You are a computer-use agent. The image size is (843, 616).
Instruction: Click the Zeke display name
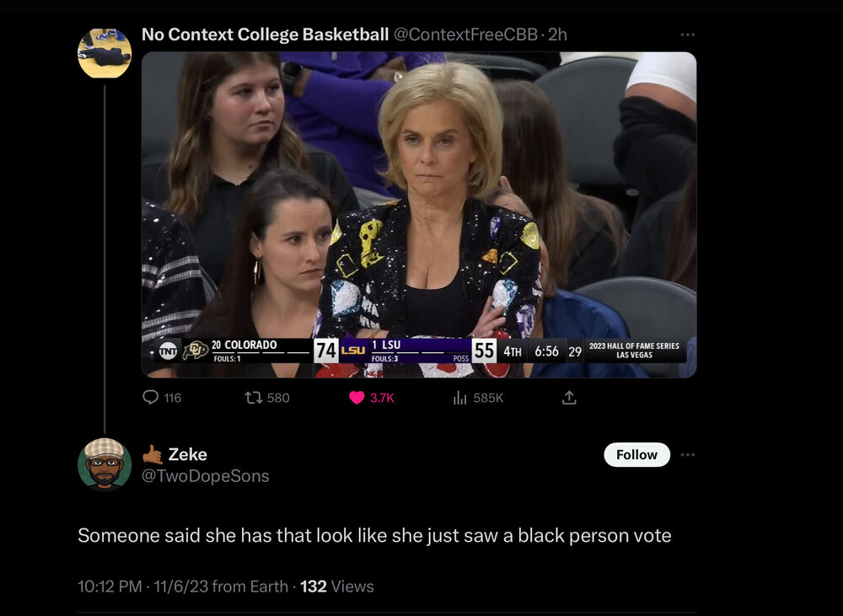(187, 454)
